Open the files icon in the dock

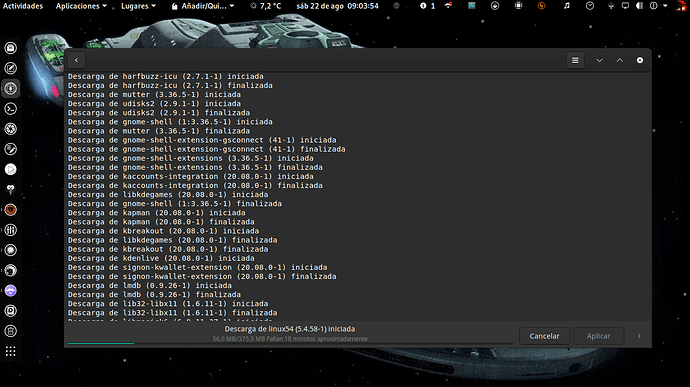click(11, 48)
